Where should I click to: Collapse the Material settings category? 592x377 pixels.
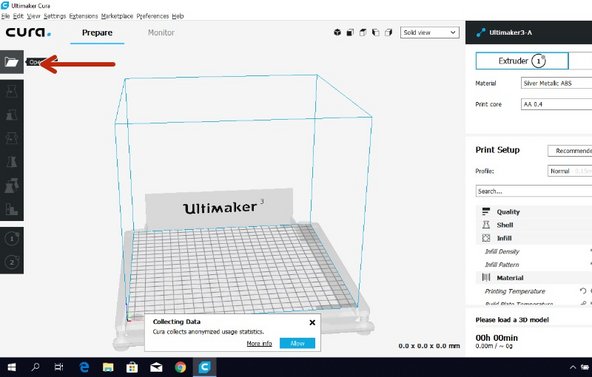(534, 278)
